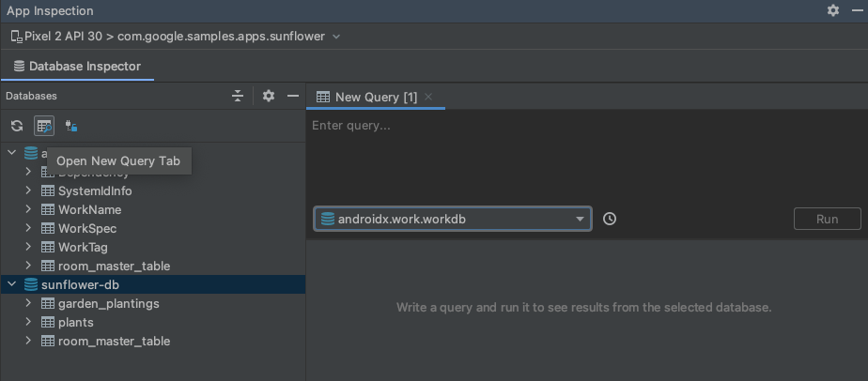Select the plants table in sunflower-db
The image size is (868, 381).
[75, 322]
